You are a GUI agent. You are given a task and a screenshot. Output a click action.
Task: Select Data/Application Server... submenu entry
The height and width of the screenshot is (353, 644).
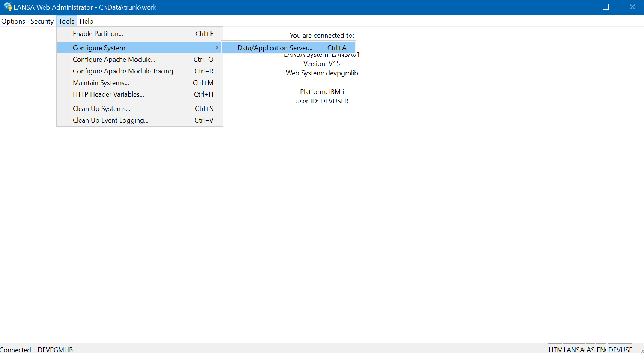coord(288,48)
